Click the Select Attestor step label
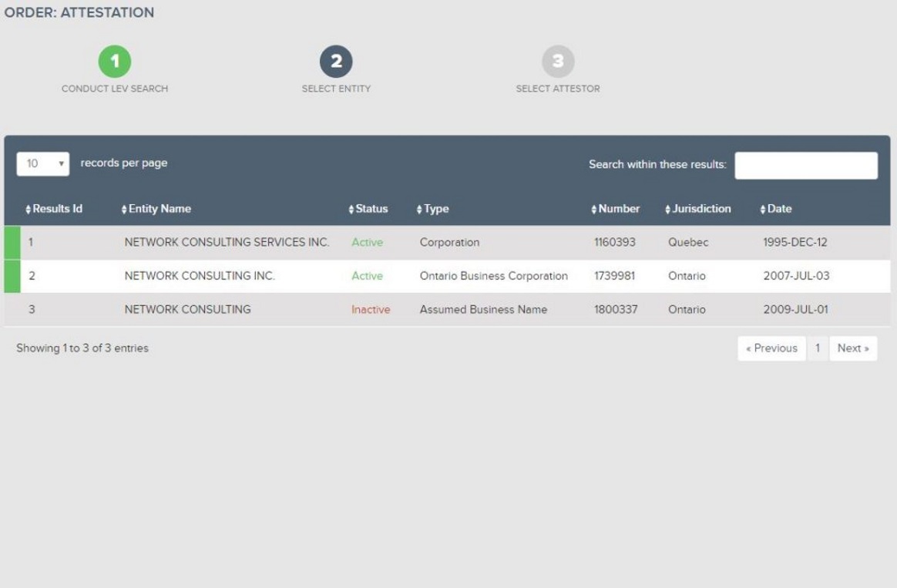Viewport: 897px width, 588px height. tap(558, 89)
